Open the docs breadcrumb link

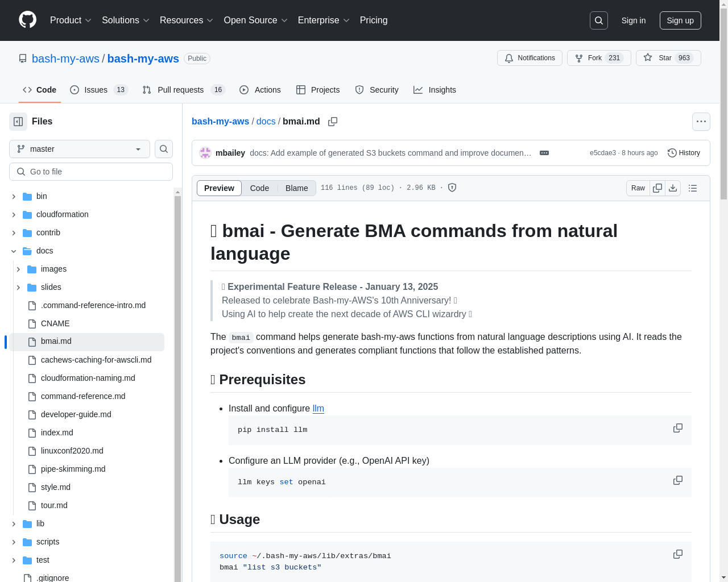(266, 121)
